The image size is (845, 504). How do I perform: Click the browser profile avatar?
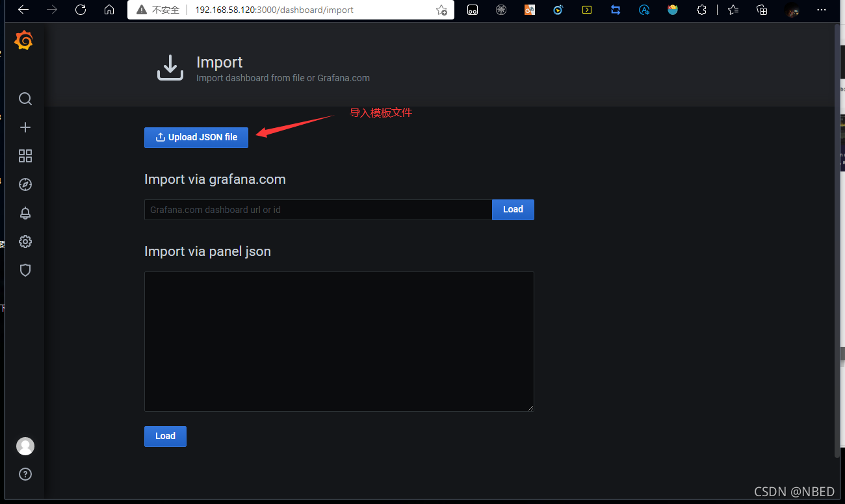coord(792,10)
